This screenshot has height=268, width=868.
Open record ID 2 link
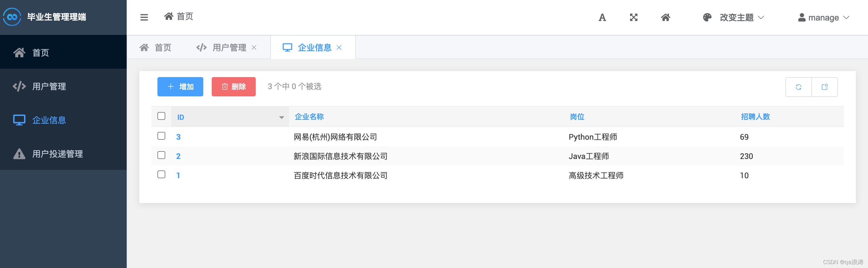[x=178, y=156]
